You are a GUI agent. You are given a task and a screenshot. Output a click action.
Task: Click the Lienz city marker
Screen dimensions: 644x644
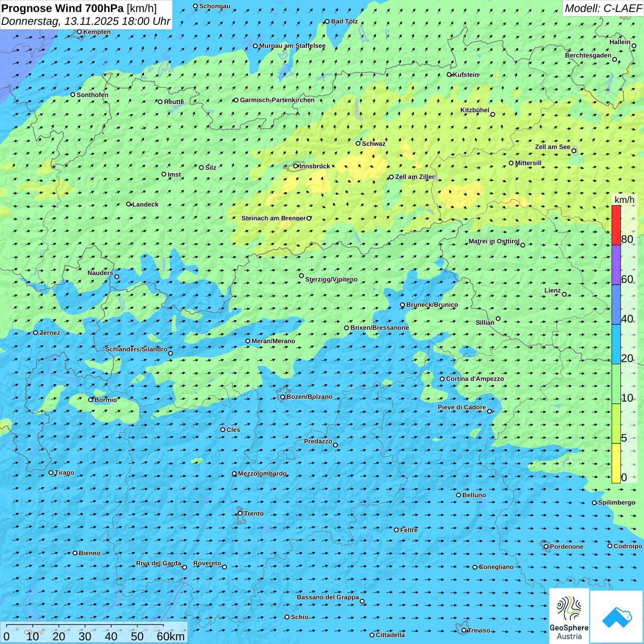[564, 294]
